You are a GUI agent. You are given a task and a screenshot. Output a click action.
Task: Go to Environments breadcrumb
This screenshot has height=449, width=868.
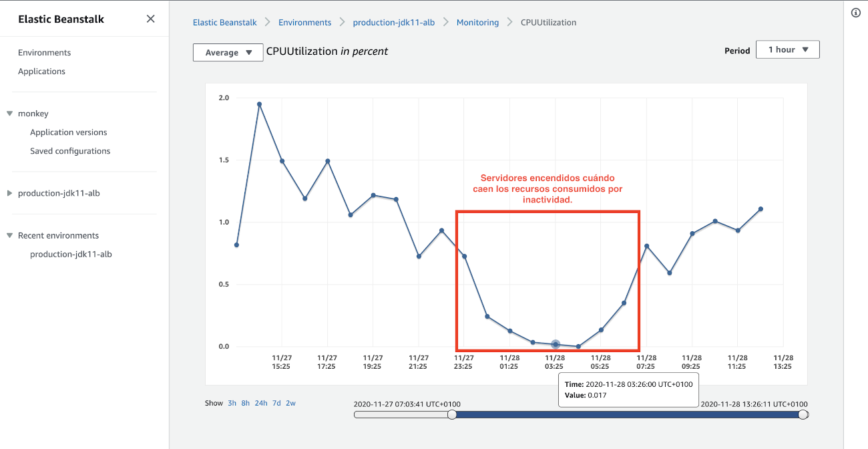[x=304, y=23]
